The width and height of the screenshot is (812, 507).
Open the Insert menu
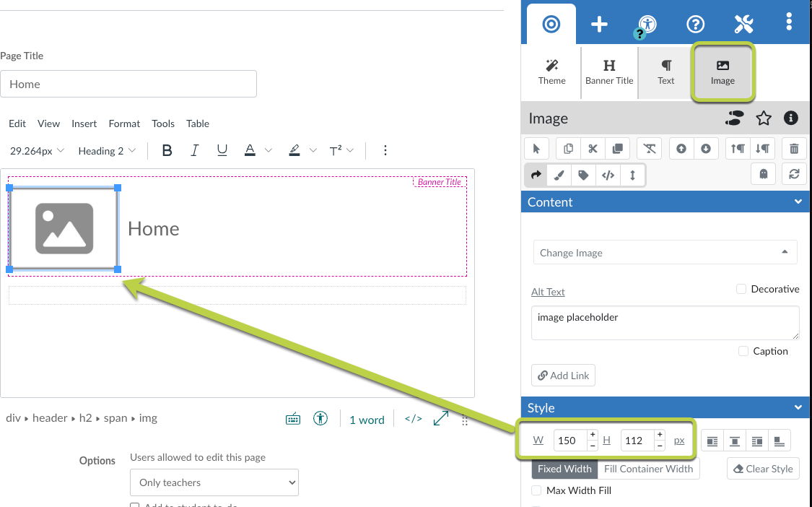point(84,123)
